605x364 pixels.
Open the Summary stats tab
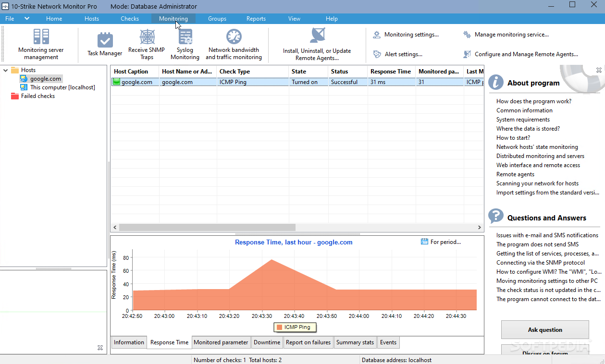tap(355, 342)
